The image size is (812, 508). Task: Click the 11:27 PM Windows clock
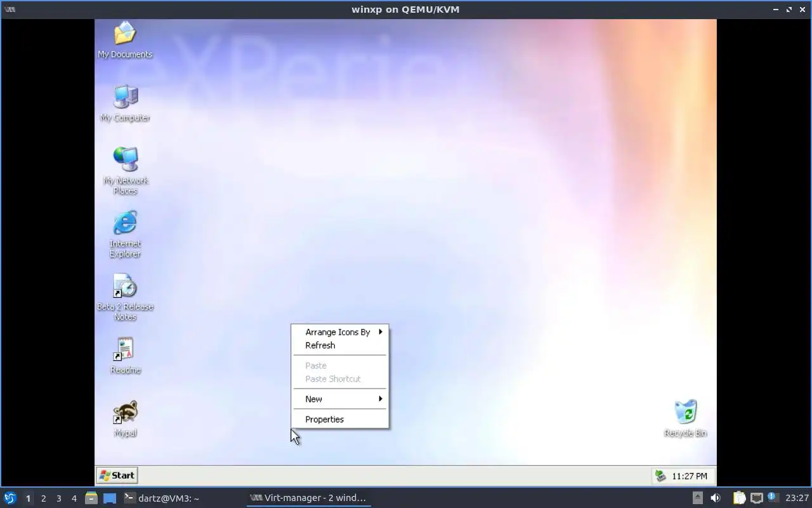[689, 476]
